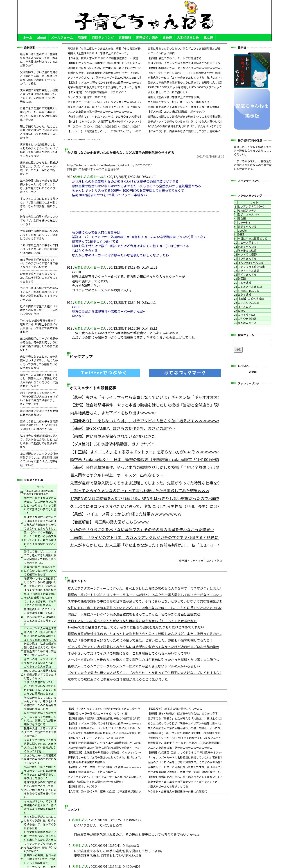Open the 新しい2ちゃんねる cat banner
Screen dimensions: 289x868
click(x=252, y=71)
